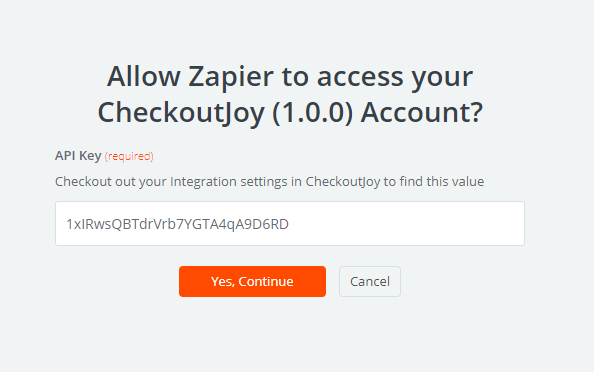The image size is (594, 372).
Task: Dismiss the dialog using Cancel
Action: tap(370, 281)
